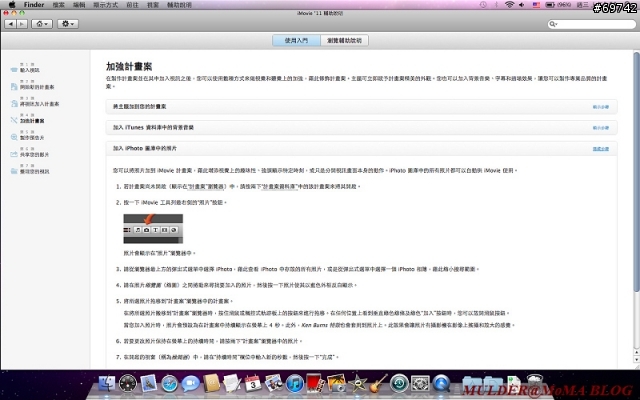
Task: Go forward with the right arrow button
Action: pyautogui.click(x=22, y=24)
